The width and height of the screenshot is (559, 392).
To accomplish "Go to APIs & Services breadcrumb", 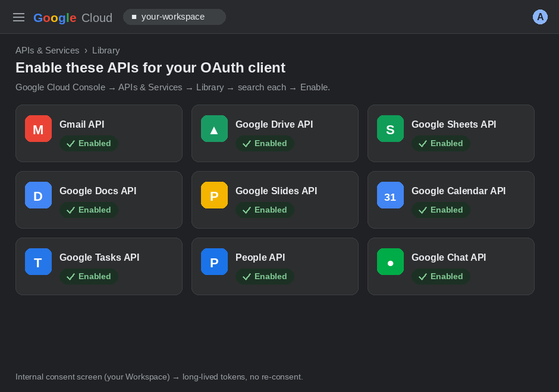I will coord(48,50).
